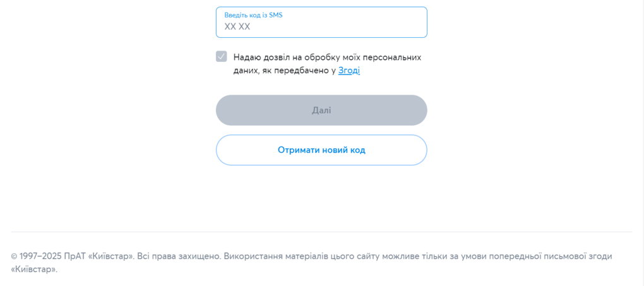
Task: Click the blank area below "Отримати новий код"
Action: tap(321, 196)
